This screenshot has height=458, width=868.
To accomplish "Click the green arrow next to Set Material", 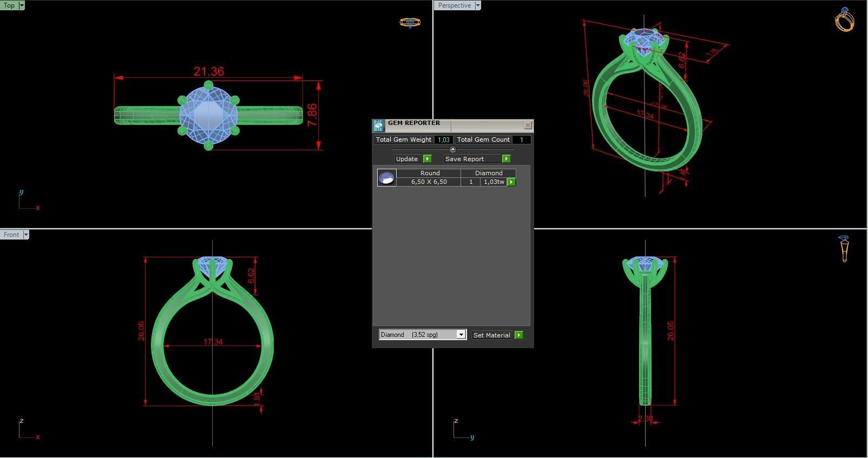I will pyautogui.click(x=519, y=335).
